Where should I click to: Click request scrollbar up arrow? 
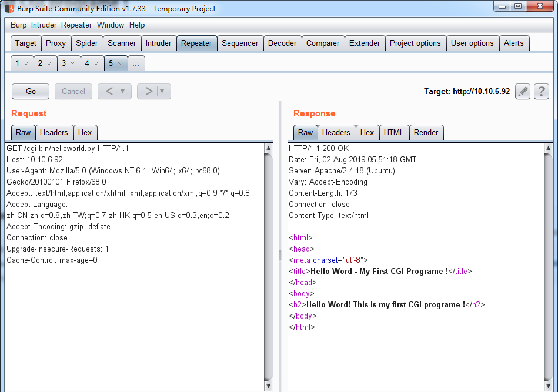coord(269,148)
